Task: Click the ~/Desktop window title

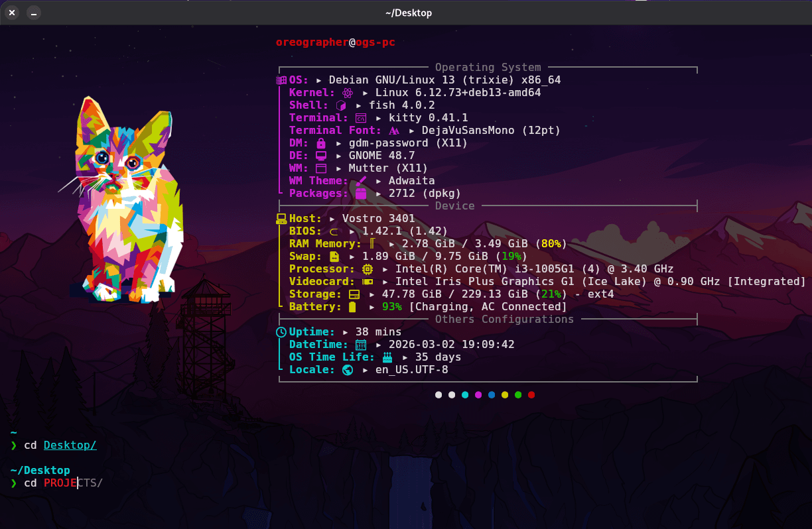Action: (408, 13)
